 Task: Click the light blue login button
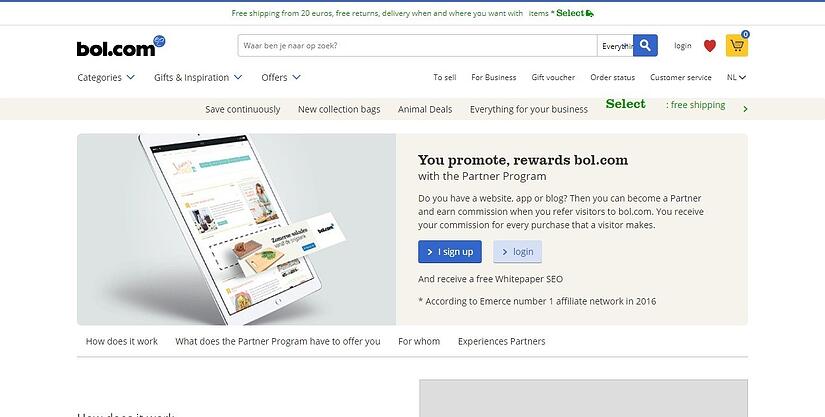[517, 252]
